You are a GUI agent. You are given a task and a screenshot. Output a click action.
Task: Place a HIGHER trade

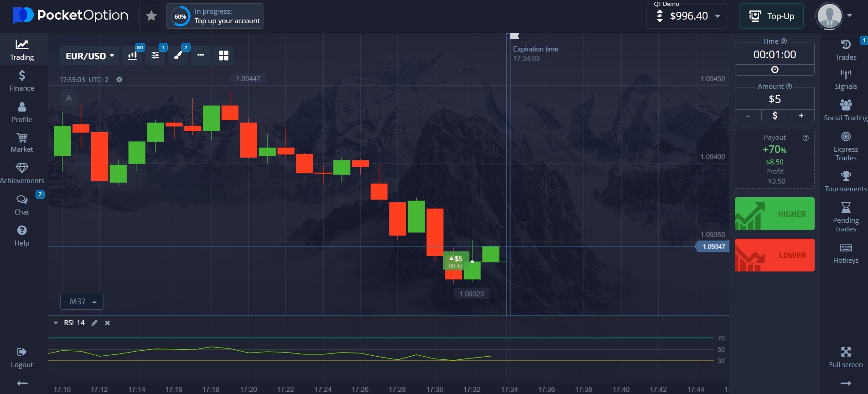pos(775,214)
